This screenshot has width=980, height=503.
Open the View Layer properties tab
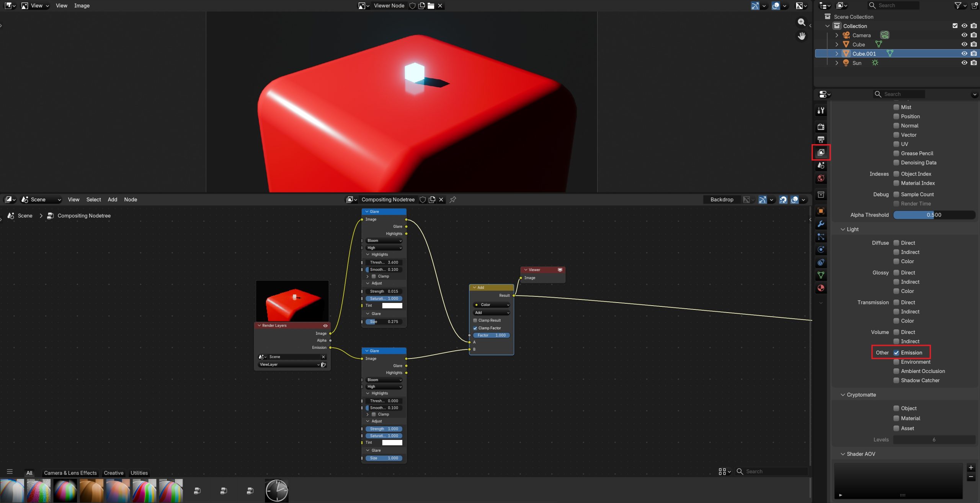click(x=821, y=152)
